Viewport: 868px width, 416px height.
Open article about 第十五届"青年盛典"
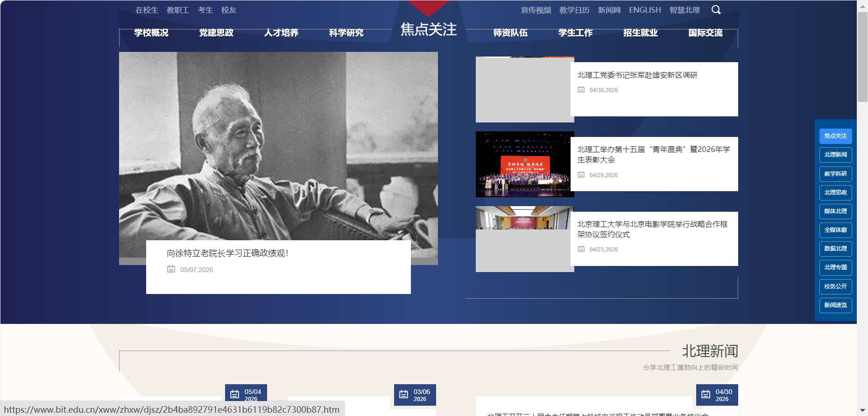654,154
